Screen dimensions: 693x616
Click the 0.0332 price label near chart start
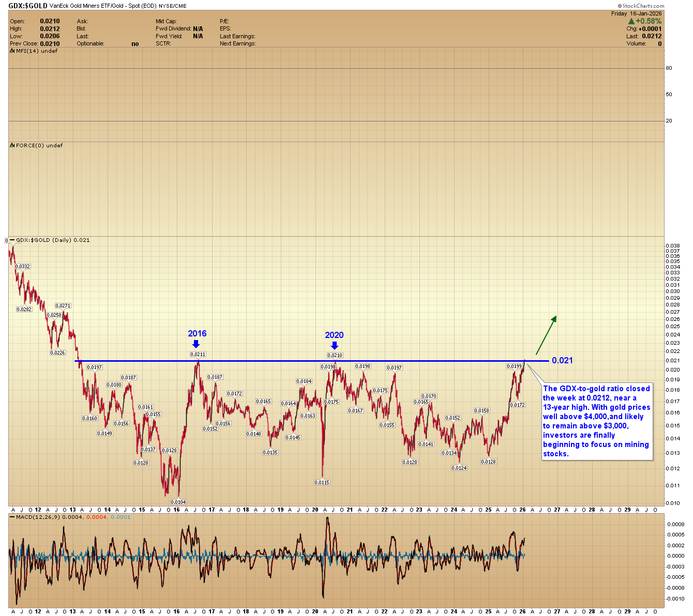tap(23, 267)
